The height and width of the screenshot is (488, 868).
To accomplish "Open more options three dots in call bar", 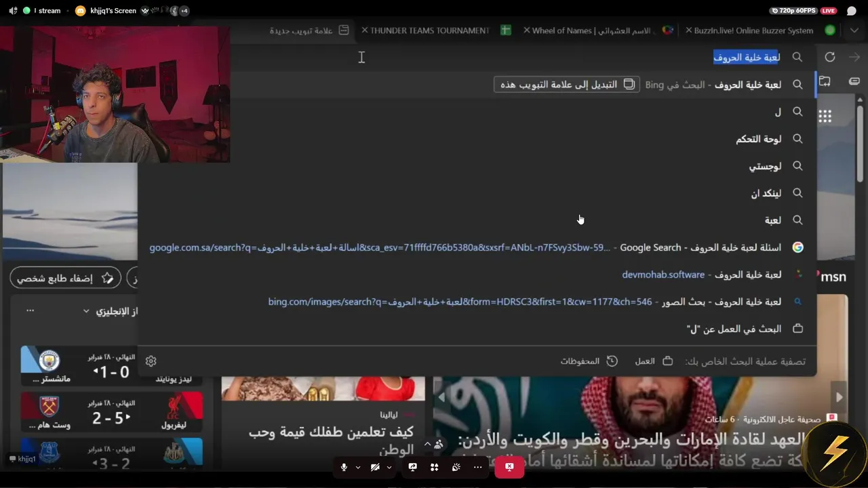I will (x=478, y=467).
